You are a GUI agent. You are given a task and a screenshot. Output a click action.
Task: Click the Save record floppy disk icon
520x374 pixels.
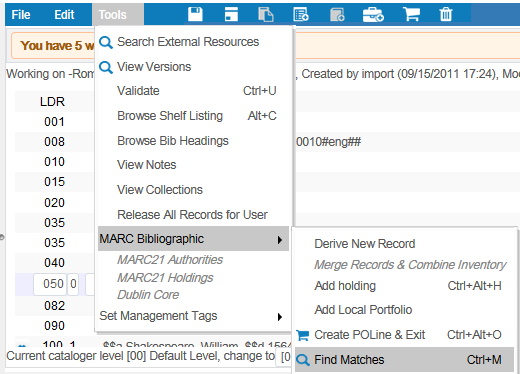coord(195,14)
